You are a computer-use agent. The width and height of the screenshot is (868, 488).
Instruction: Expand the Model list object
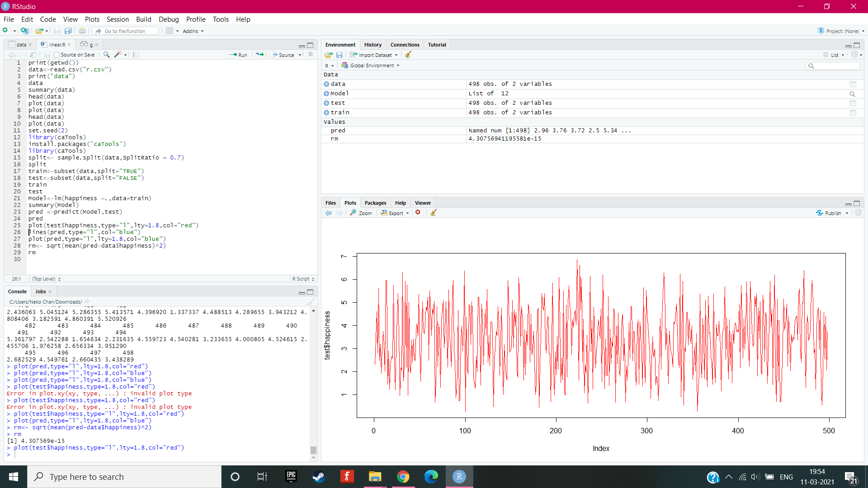[326, 94]
